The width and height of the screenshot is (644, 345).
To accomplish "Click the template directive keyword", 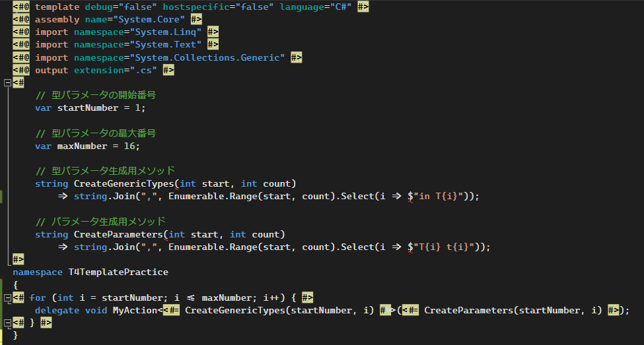I will click(x=57, y=7).
